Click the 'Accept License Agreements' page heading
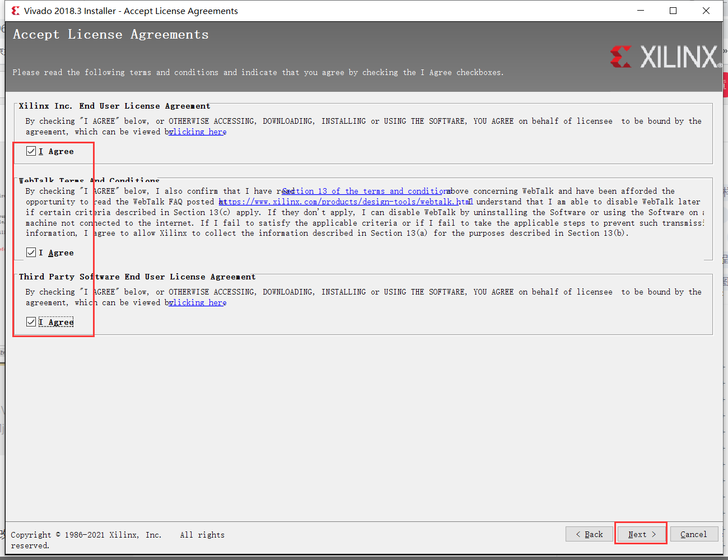The height and width of the screenshot is (560, 728). click(x=111, y=35)
